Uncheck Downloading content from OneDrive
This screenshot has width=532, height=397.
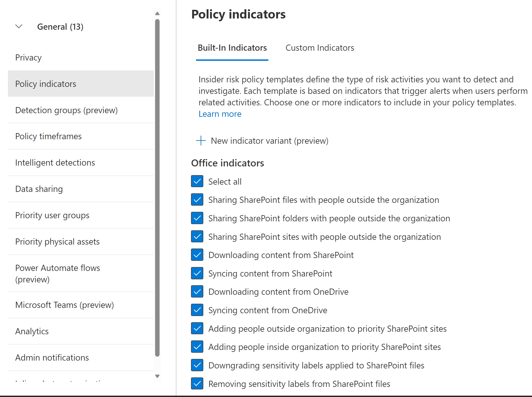click(x=197, y=292)
